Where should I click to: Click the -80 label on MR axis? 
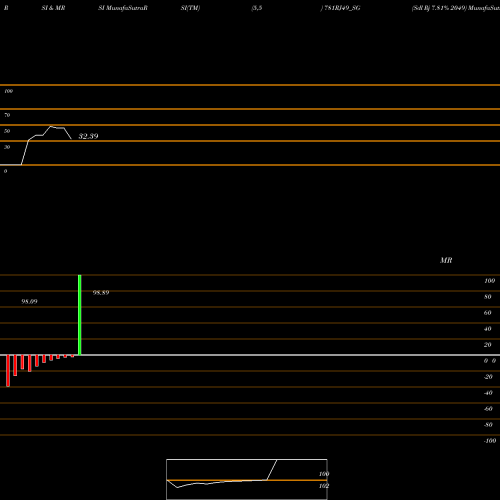[488, 425]
